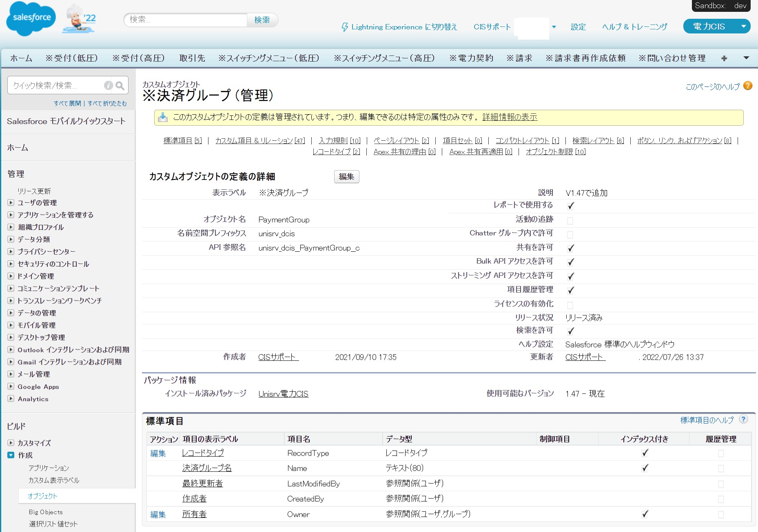Open the ※問い合わせ管理 tab

pyautogui.click(x=672, y=58)
